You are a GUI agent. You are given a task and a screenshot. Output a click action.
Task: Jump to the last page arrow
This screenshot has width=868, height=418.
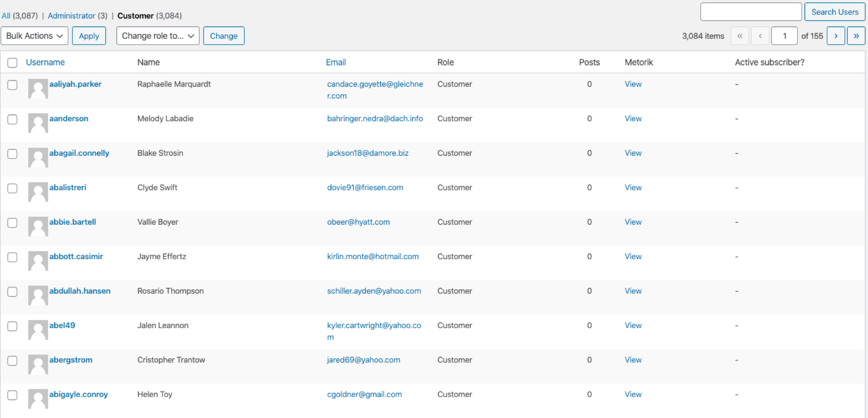tap(856, 36)
